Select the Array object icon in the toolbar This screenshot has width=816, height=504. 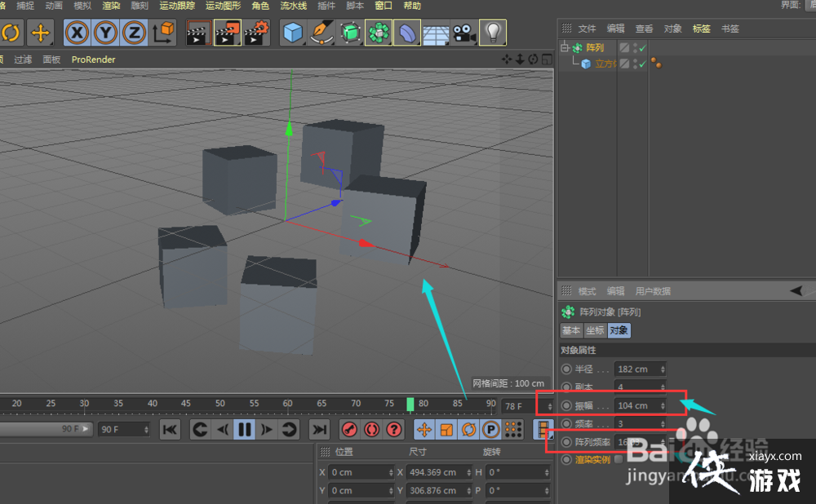[378, 33]
